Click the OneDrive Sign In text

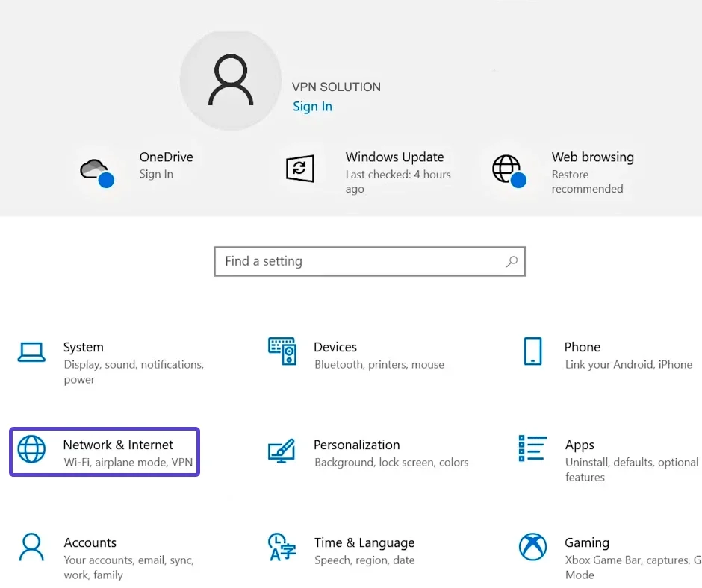click(x=156, y=174)
